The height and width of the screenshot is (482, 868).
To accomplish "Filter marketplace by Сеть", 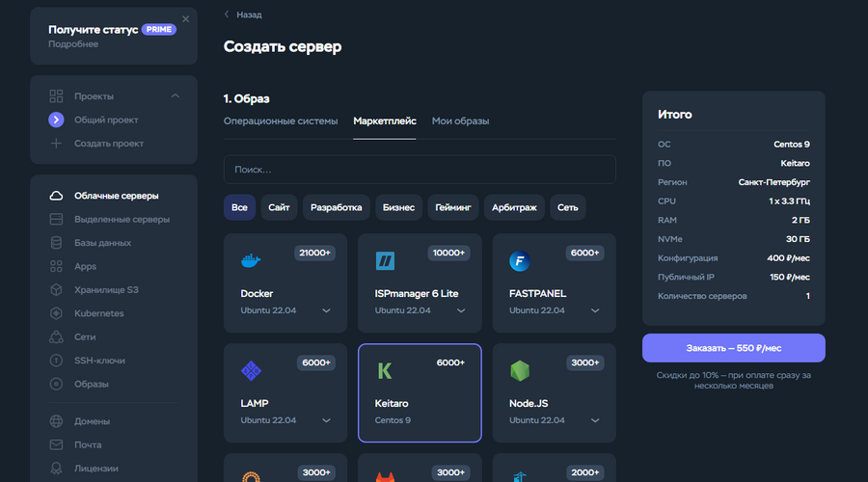I will (567, 207).
